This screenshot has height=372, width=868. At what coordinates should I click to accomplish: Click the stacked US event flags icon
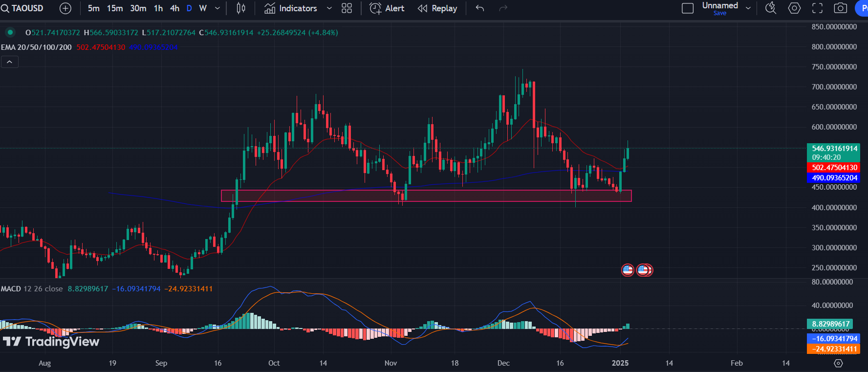tap(645, 270)
